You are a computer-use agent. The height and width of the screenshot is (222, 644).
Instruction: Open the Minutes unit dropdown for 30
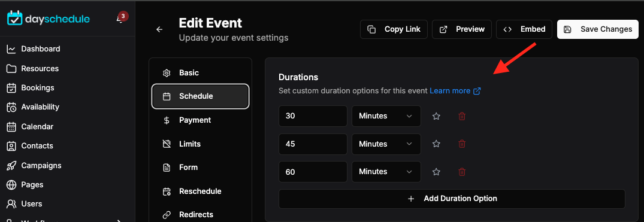pyautogui.click(x=386, y=116)
